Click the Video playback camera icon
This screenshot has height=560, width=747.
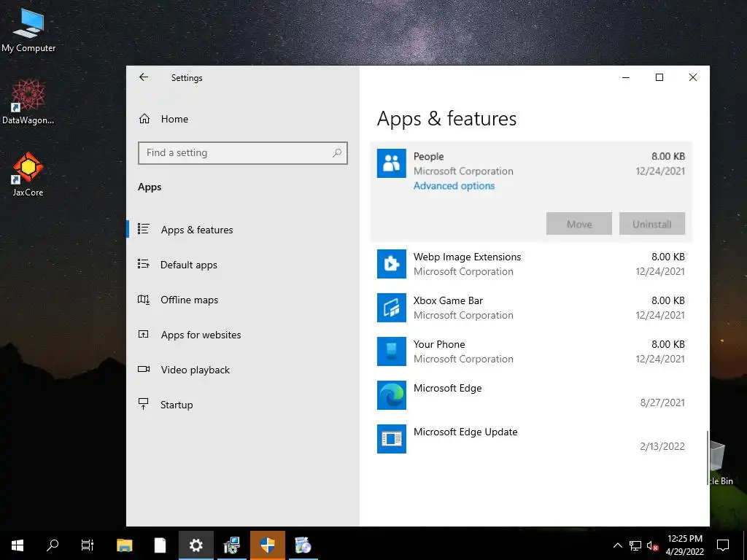144,369
